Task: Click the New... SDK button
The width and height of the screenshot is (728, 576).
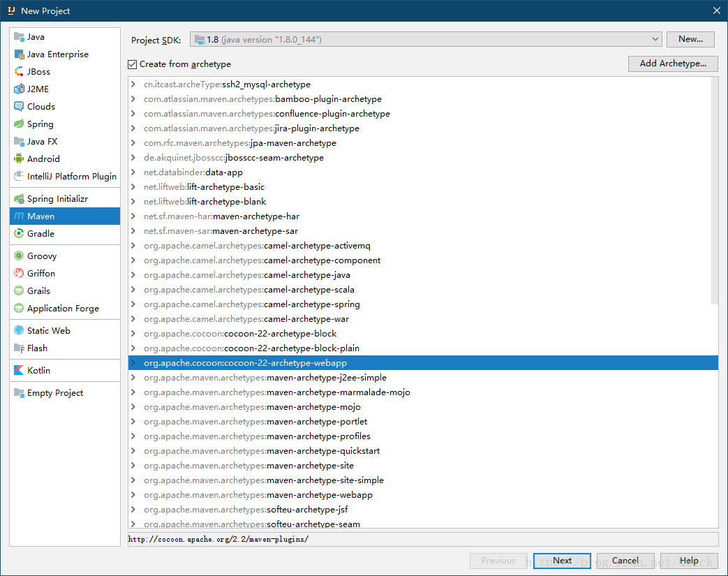Action: click(x=690, y=39)
